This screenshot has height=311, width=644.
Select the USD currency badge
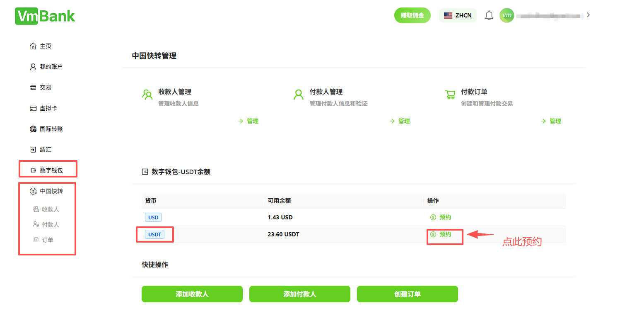(x=153, y=217)
